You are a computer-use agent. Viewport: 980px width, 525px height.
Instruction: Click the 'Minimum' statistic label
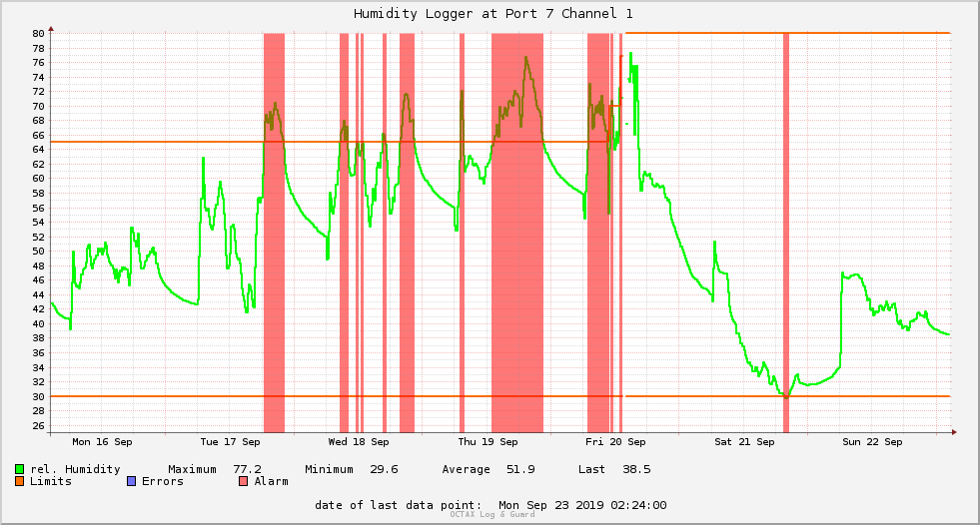tap(329, 469)
